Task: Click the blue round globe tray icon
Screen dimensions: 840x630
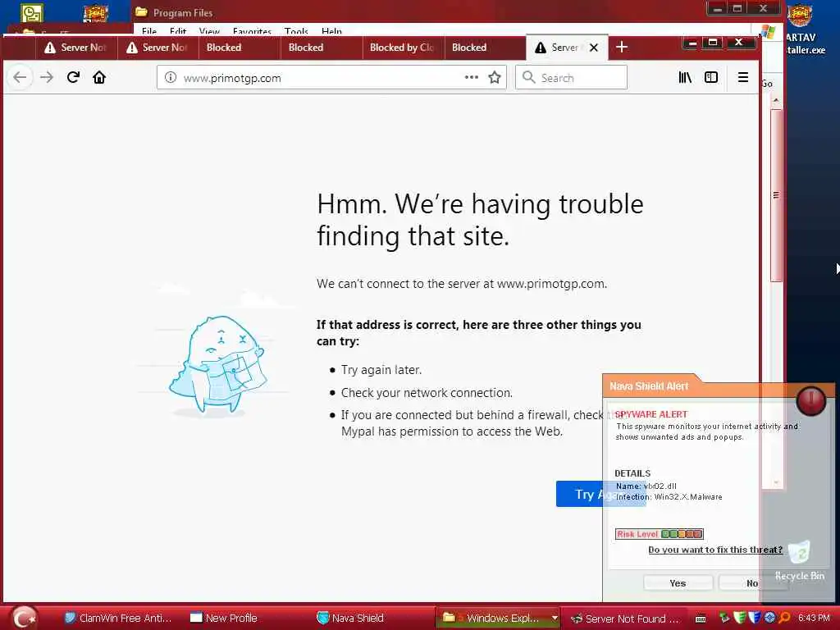Action: (x=769, y=618)
